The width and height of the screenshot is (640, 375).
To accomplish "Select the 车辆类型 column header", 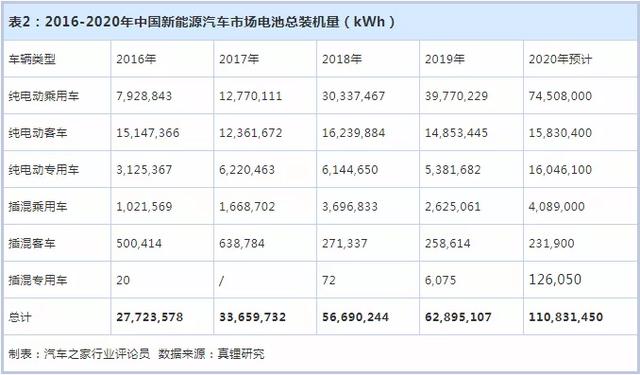I will 32,60.
